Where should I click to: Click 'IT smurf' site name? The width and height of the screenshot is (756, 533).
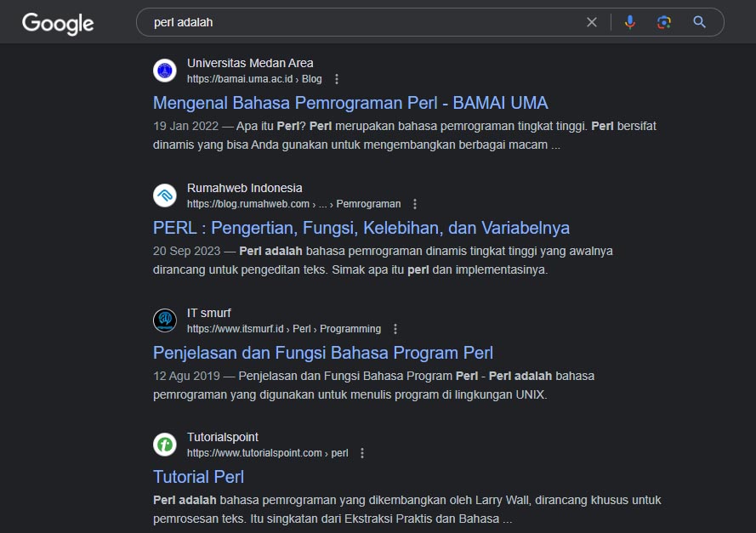pos(208,313)
